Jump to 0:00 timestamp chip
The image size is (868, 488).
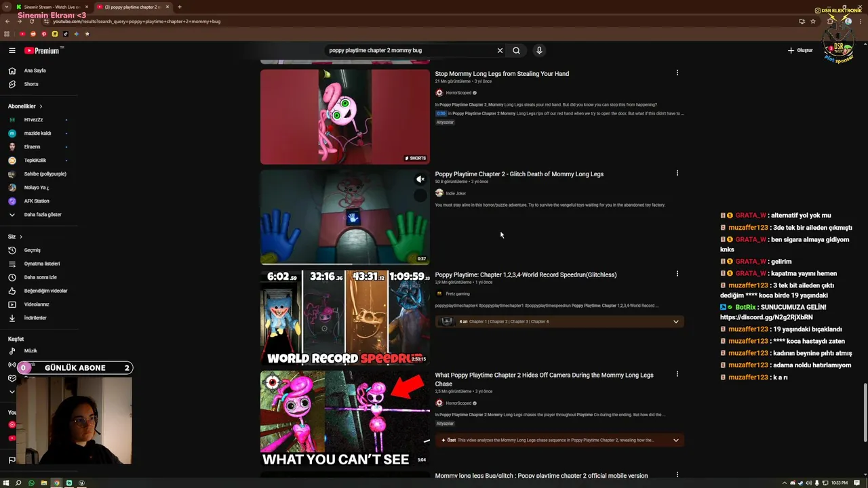coord(441,113)
